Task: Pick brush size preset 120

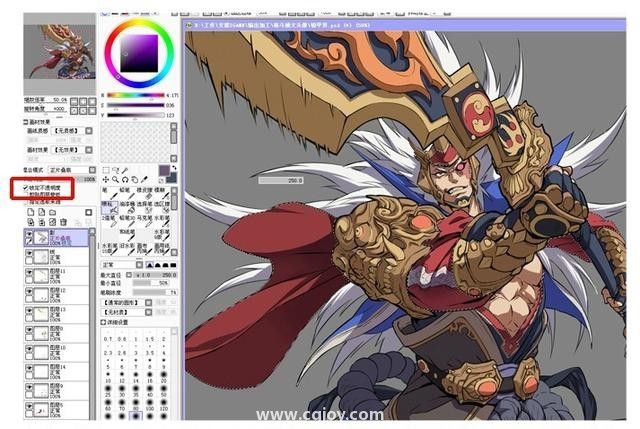Action: (x=164, y=405)
